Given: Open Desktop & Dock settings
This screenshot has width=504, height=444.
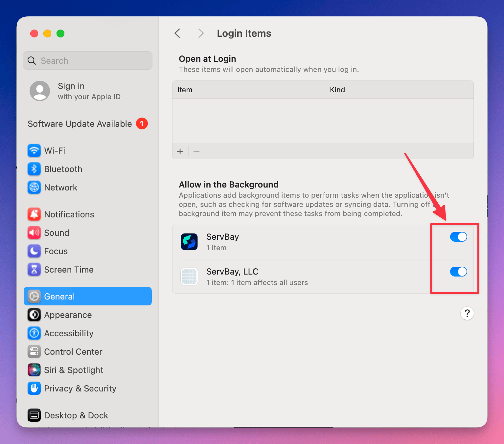Looking at the screenshot, I should (88, 415).
